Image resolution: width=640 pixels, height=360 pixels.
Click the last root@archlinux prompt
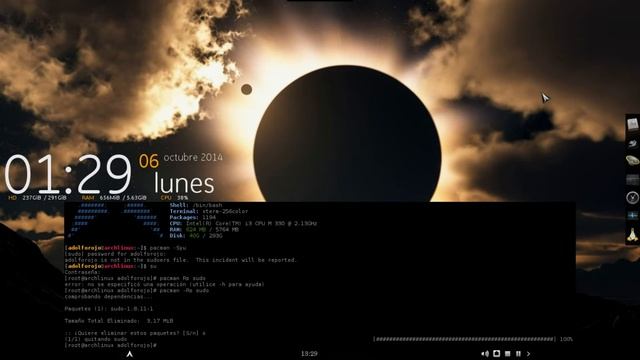click(x=111, y=345)
